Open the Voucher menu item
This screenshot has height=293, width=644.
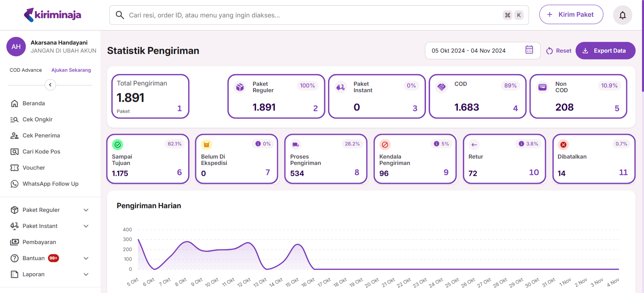click(x=34, y=168)
